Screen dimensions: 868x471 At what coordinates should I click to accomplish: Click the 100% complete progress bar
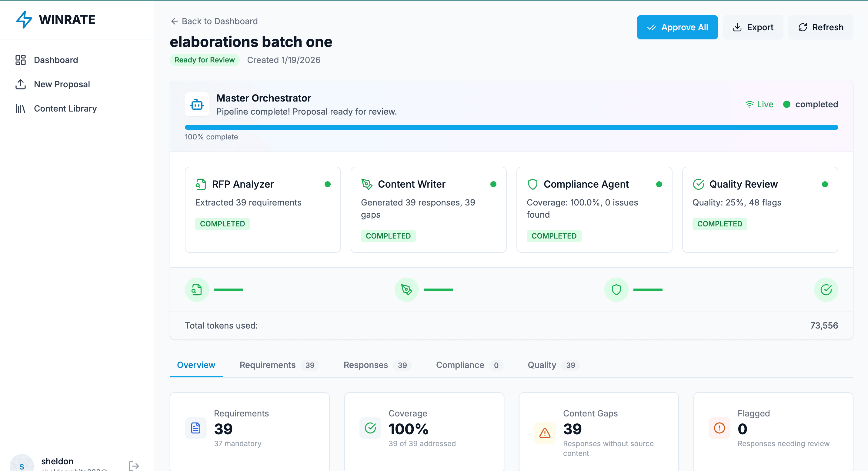coord(511,127)
